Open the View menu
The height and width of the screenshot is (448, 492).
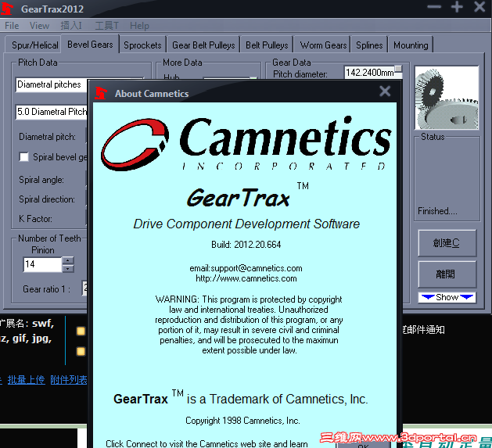(39, 26)
